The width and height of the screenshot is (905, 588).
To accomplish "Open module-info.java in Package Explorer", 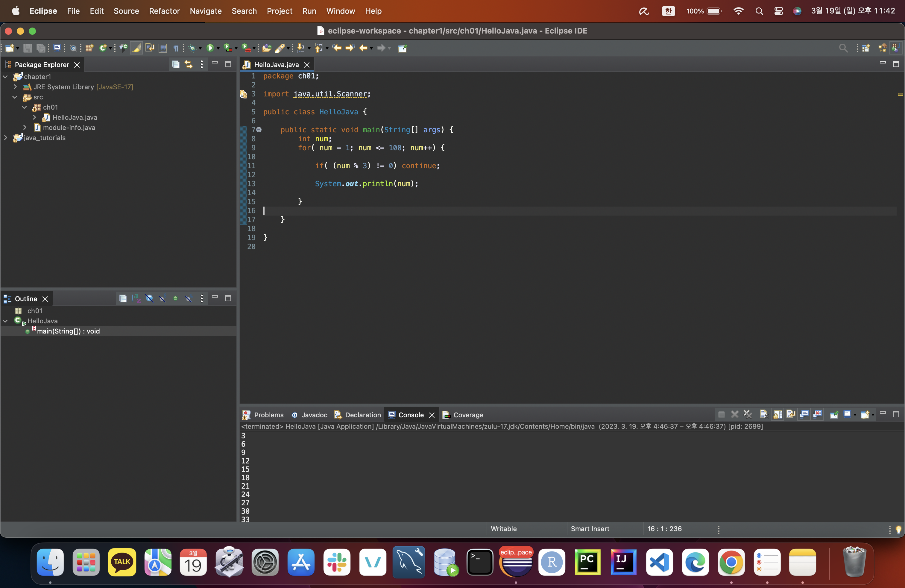I will tap(69, 128).
